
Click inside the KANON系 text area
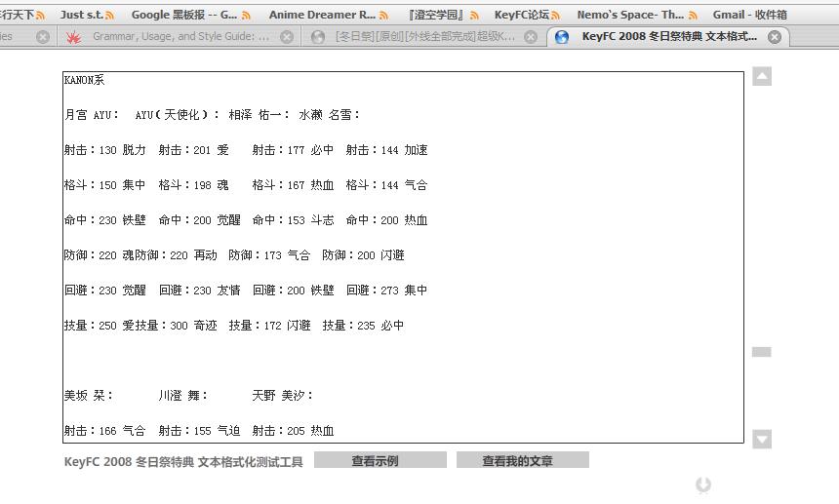coord(403,257)
